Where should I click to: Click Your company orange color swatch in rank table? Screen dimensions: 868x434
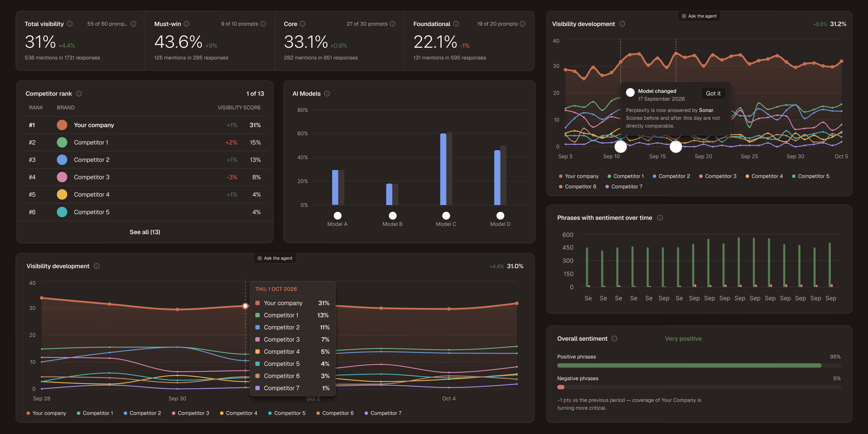click(62, 125)
